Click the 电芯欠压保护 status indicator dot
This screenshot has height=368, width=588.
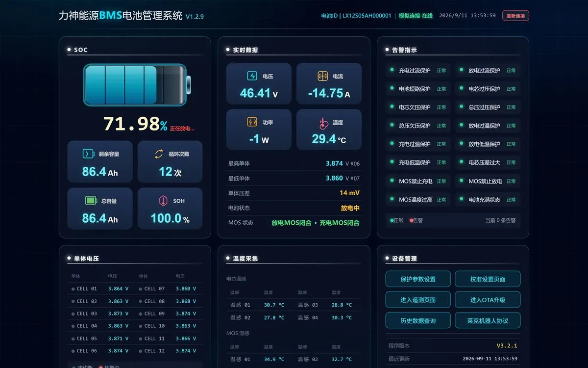tap(392, 106)
